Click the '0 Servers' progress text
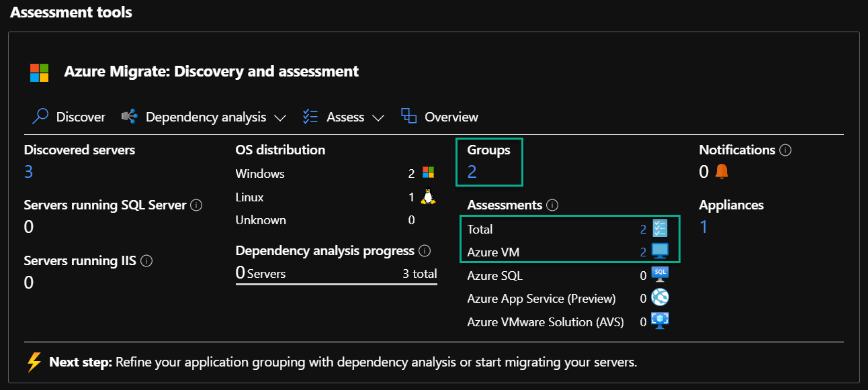Image resolution: width=868 pixels, height=390 pixels. click(261, 273)
